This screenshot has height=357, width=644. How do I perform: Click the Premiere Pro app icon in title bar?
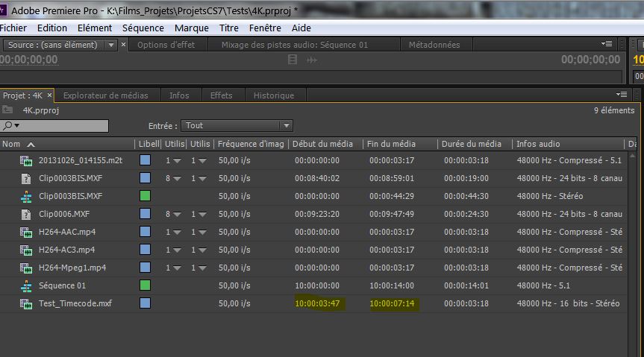pos(3,10)
